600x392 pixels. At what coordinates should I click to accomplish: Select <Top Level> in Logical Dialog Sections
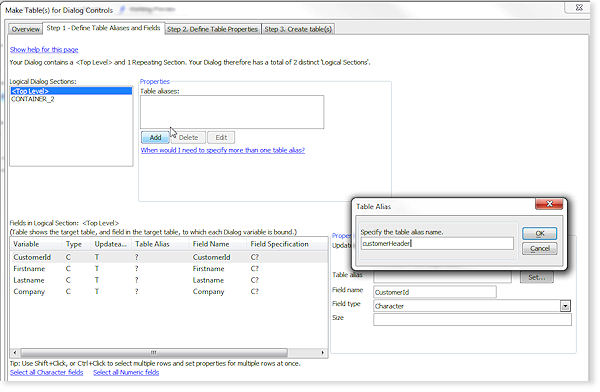tap(71, 91)
